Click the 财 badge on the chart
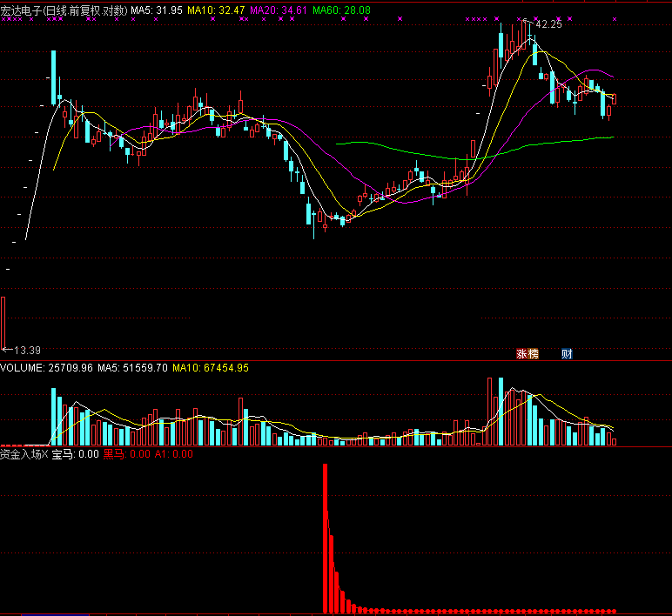672x616 pixels. tap(567, 354)
